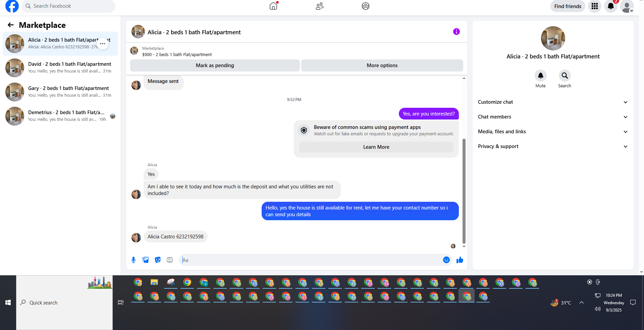
Task: Choose a GIF icon
Action: click(170, 260)
